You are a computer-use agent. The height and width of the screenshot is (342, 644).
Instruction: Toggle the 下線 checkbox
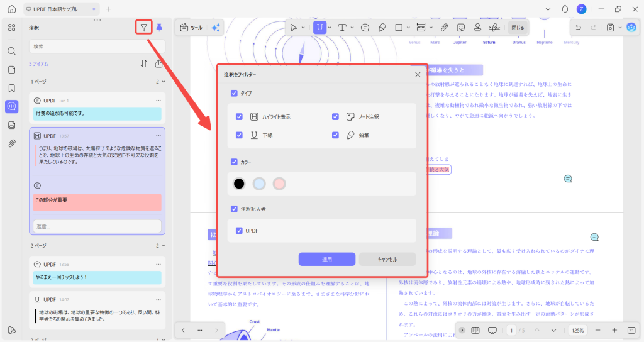239,135
